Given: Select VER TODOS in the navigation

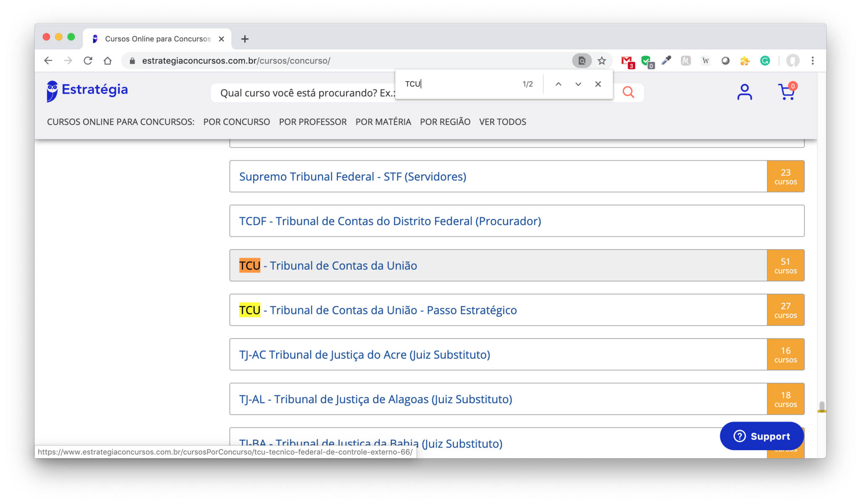Looking at the screenshot, I should click(503, 122).
